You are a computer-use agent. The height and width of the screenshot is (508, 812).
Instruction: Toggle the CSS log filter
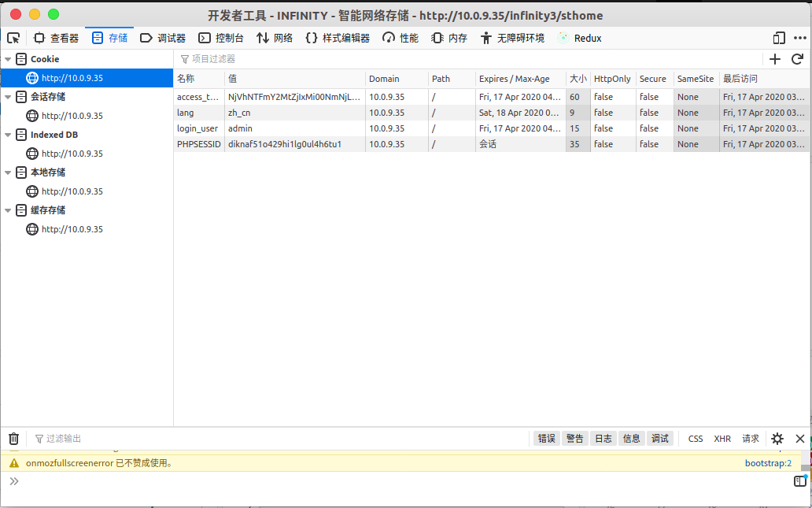click(x=696, y=439)
